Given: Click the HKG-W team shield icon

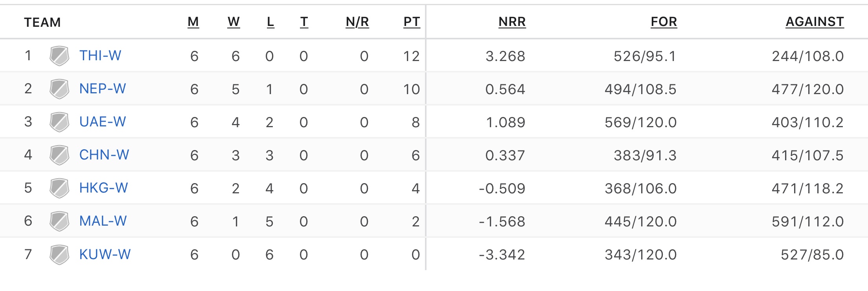Looking at the screenshot, I should pyautogui.click(x=59, y=188).
